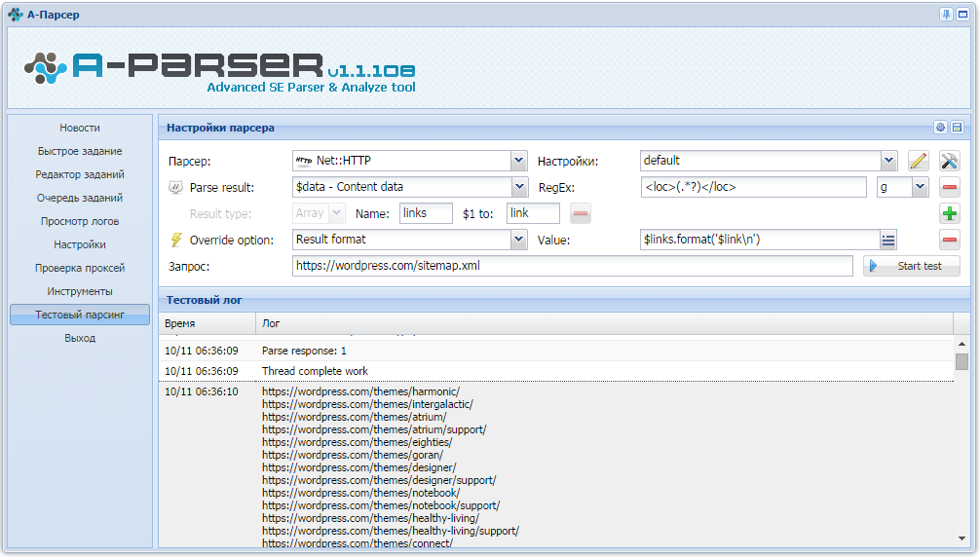980x557 pixels.
Task: Click the Override option lightning icon
Action: click(x=176, y=240)
